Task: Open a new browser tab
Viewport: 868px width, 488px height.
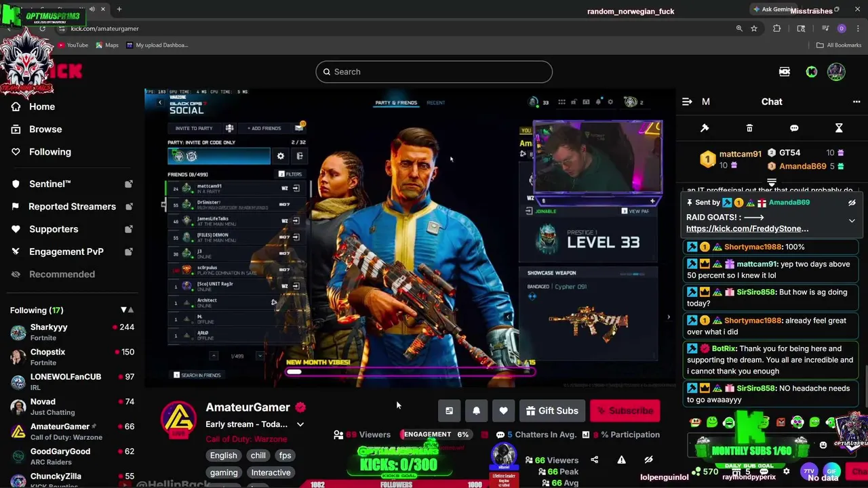Action: 119,9
